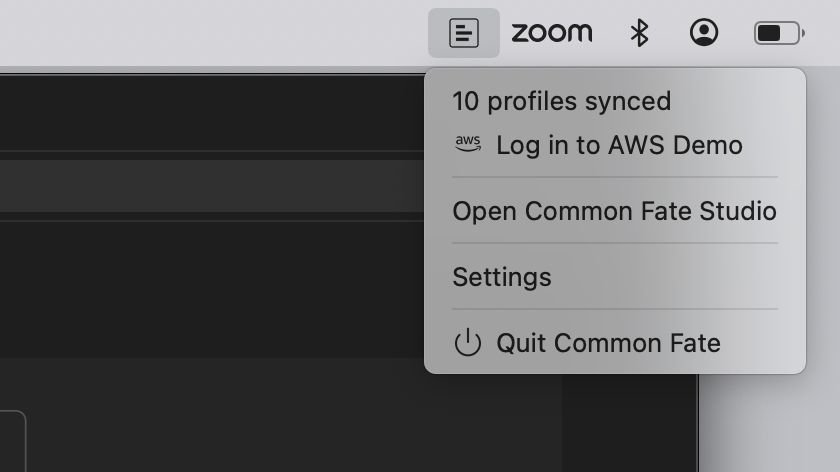Choose Open Common Fate Studio
Image resolution: width=840 pixels, height=472 pixels.
[x=614, y=211]
